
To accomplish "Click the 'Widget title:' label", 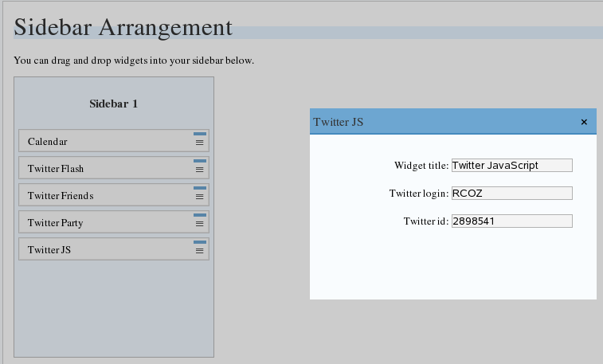I will 421,166.
